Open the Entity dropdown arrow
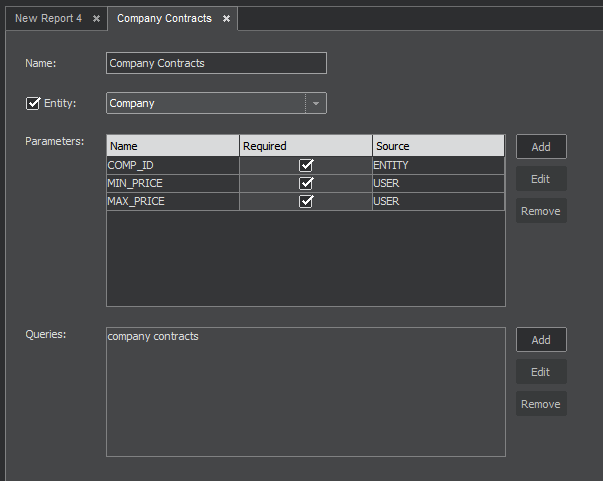Screen dimensions: 603x481 (316, 103)
